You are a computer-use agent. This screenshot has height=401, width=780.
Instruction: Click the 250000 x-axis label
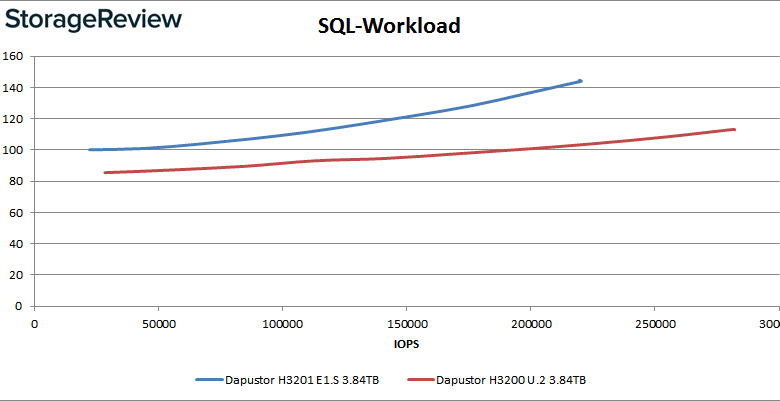click(x=654, y=324)
